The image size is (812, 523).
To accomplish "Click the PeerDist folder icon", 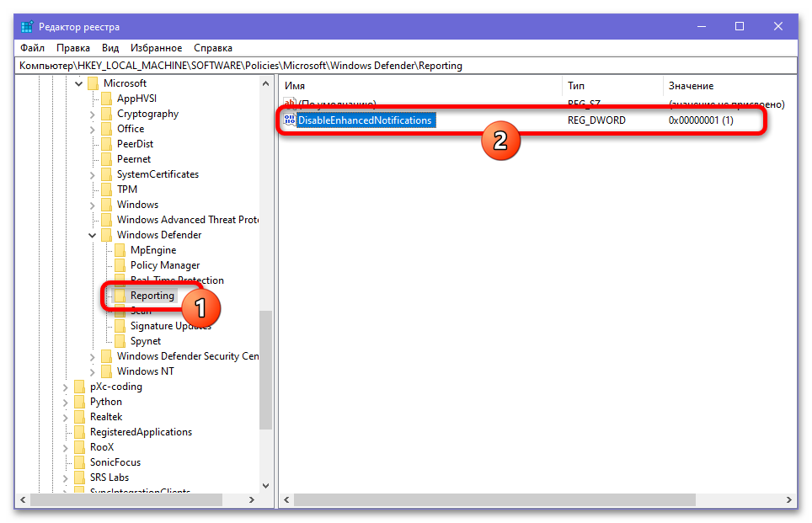I will click(x=107, y=144).
